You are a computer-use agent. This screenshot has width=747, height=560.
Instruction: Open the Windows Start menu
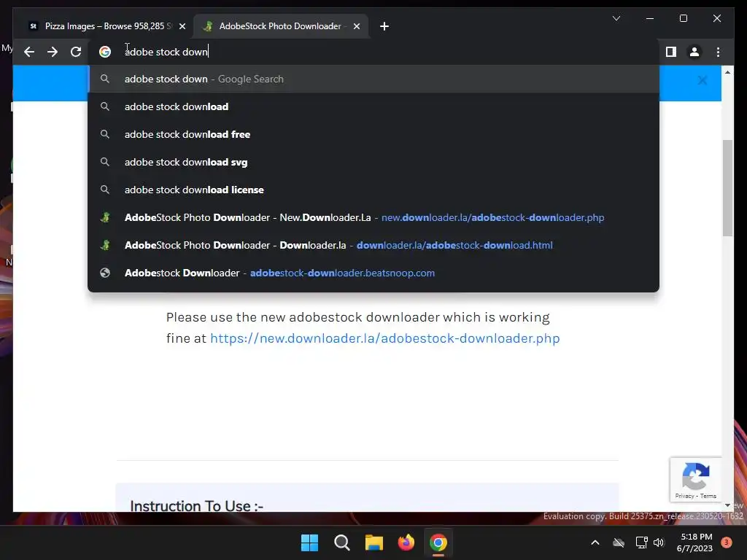309,542
